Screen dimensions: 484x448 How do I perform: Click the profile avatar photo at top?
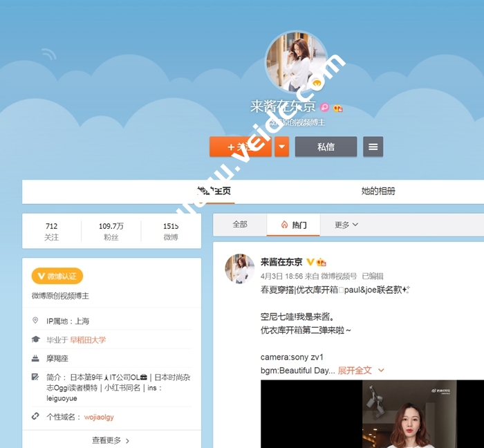(x=296, y=61)
